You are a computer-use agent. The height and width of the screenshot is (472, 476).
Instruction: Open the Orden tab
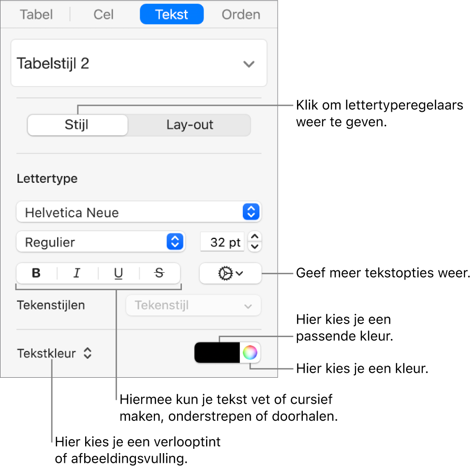click(x=240, y=14)
